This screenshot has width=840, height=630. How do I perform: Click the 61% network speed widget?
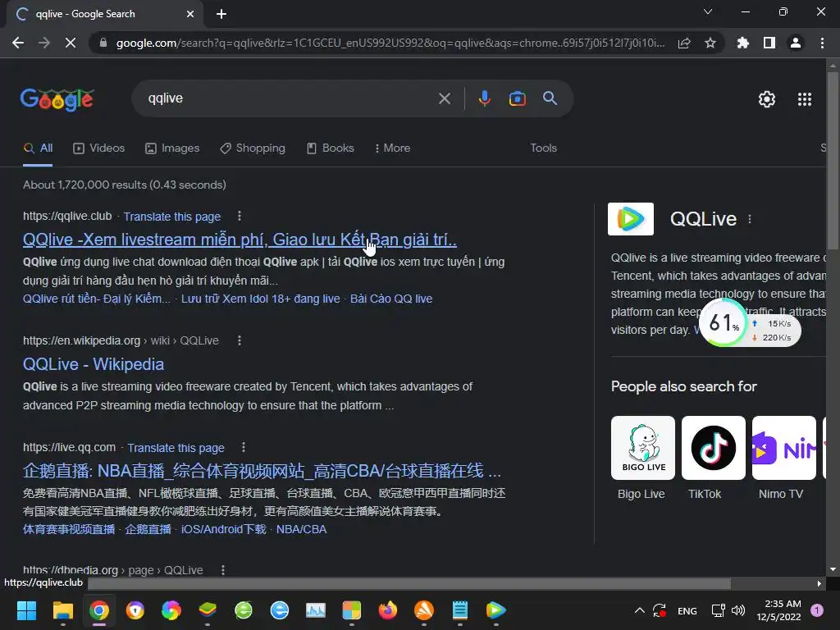750,323
